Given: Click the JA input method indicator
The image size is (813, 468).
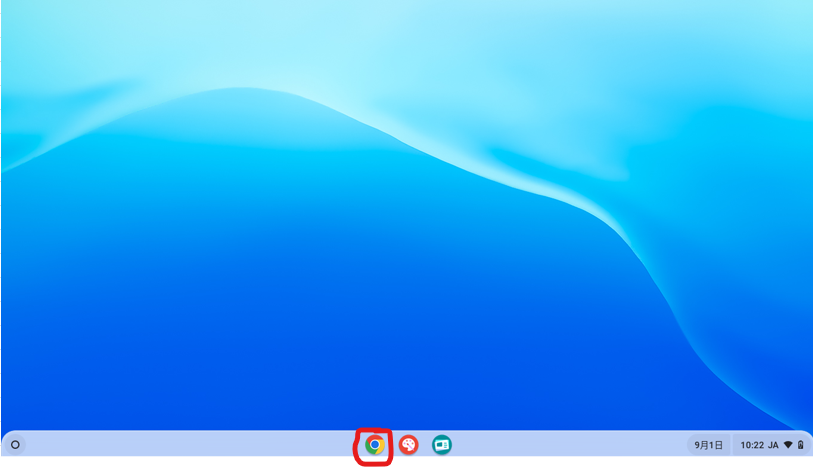Looking at the screenshot, I should pos(773,445).
